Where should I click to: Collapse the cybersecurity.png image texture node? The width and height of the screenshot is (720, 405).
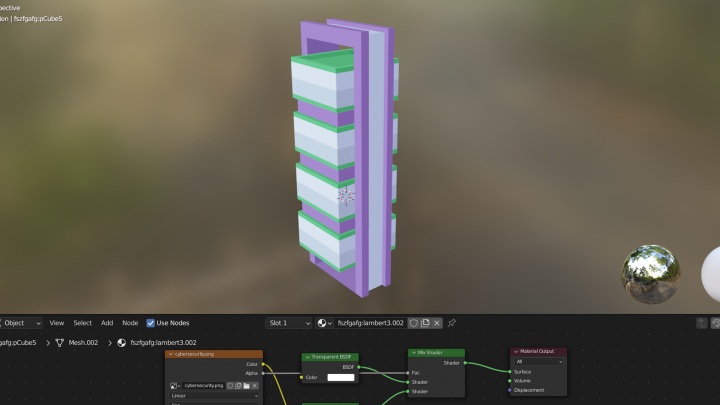click(x=171, y=354)
